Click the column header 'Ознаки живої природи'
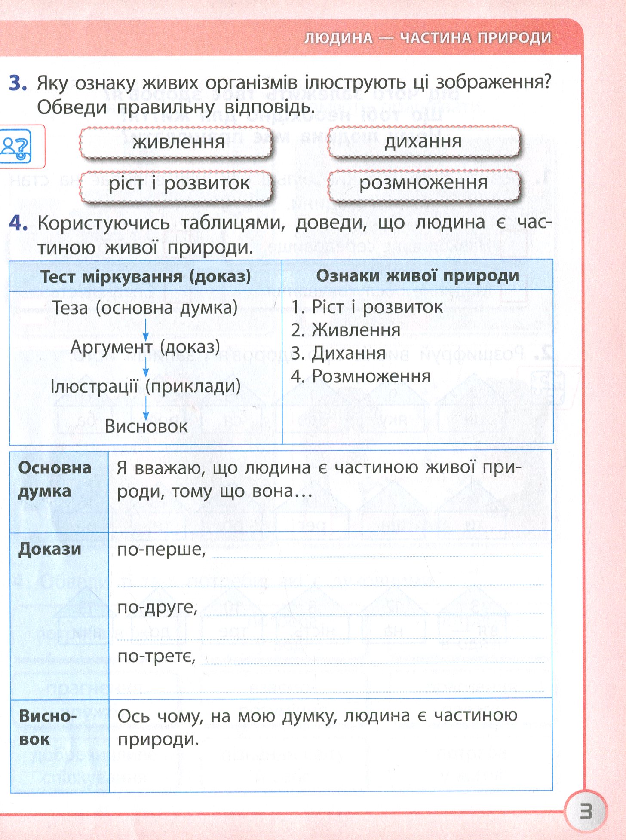This screenshot has width=626, height=840. (x=417, y=276)
